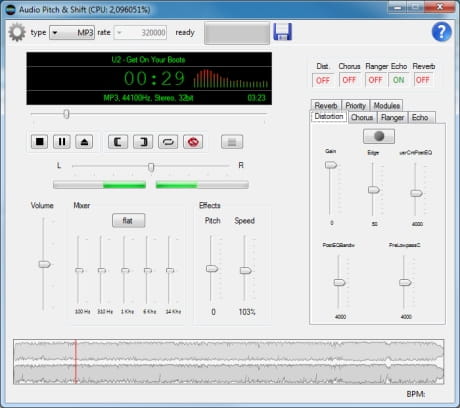Screen dimensions: 460x408
Task: Click the total duration 03:23 text
Action: coord(256,98)
